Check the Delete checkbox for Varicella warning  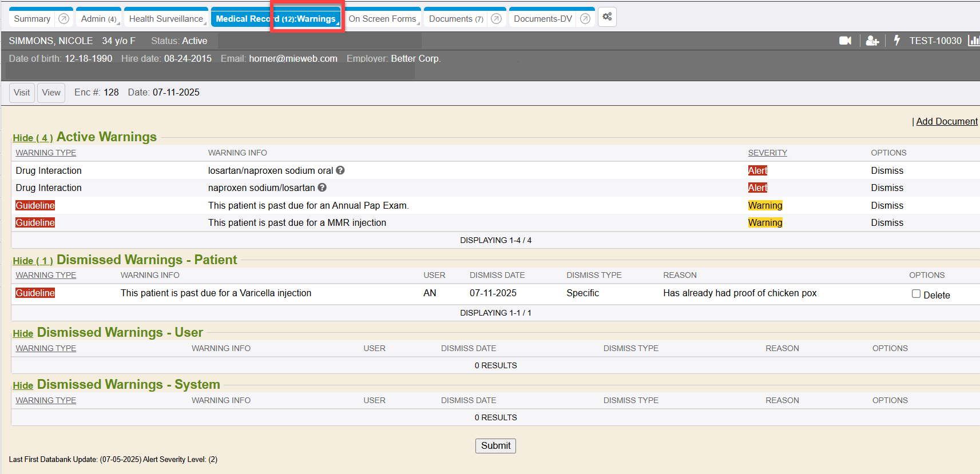(x=916, y=294)
